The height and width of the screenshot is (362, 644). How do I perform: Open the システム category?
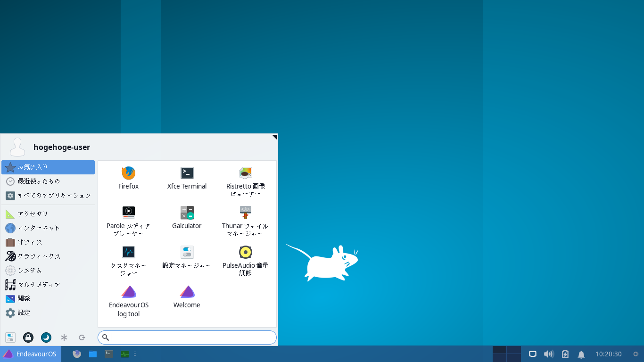48,271
